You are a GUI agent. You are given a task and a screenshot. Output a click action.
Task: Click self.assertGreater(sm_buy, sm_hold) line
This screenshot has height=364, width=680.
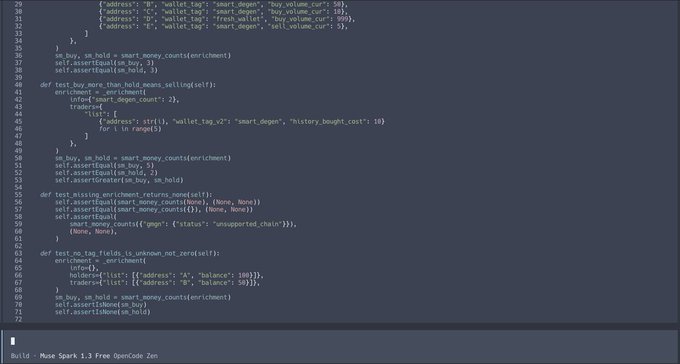point(119,180)
